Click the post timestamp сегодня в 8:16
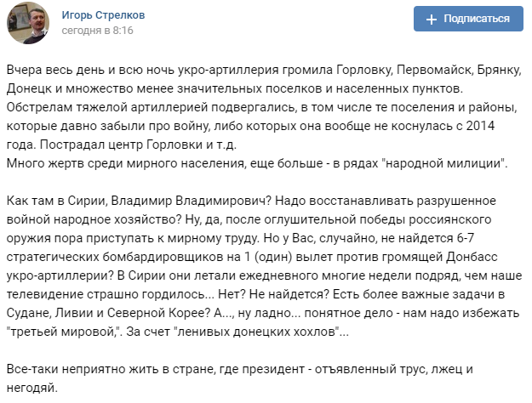This screenshot has width=532, height=403. click(x=94, y=31)
